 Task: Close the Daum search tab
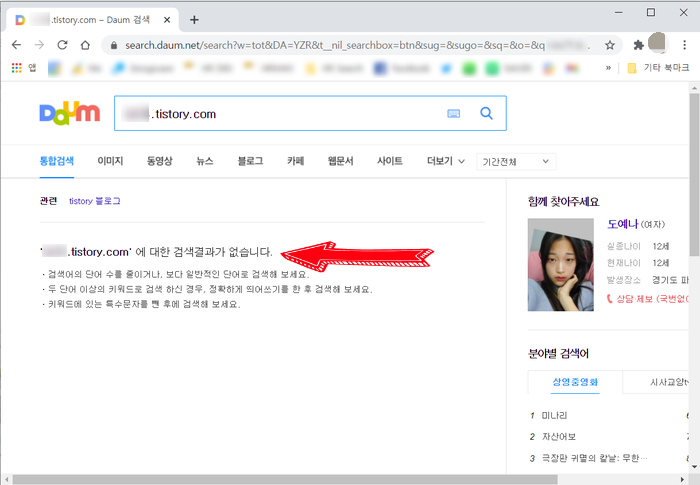tap(167, 20)
